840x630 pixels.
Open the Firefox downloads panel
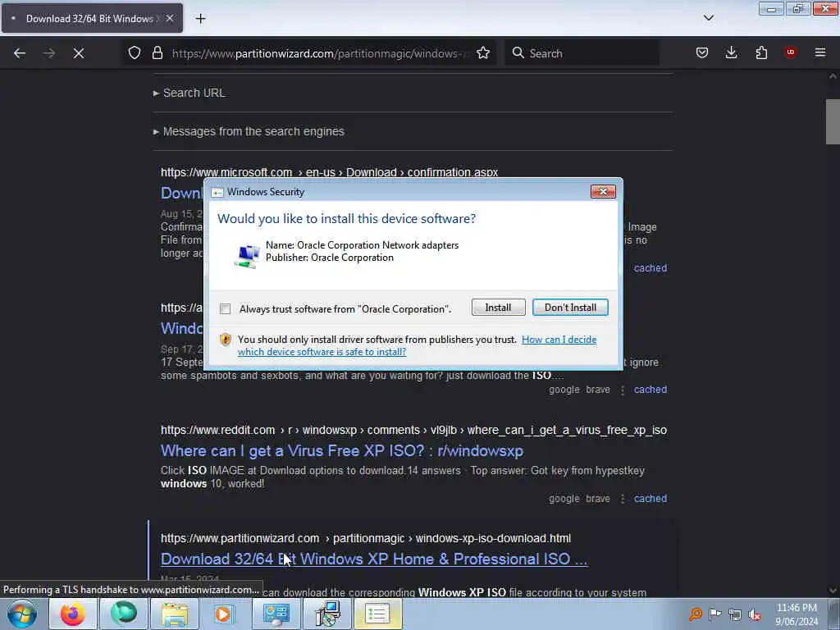point(731,53)
